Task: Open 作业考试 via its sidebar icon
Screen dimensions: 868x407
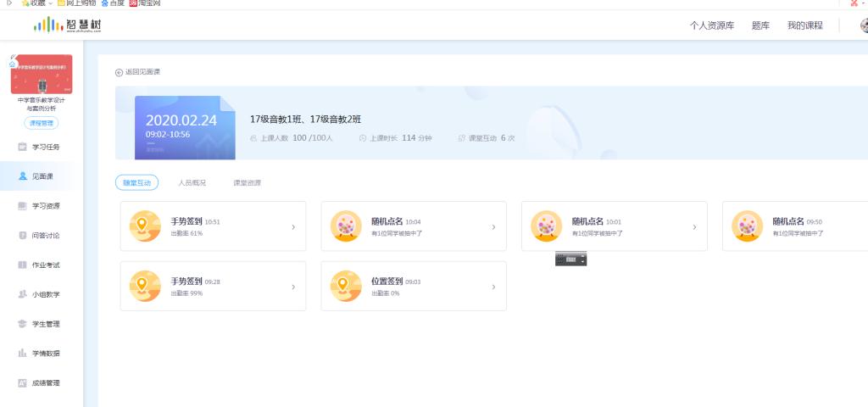Action: (x=23, y=265)
